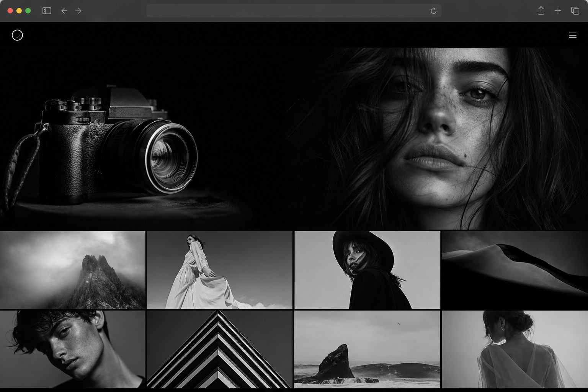Go forward to next page
The width and height of the screenshot is (588, 392).
tap(78, 11)
